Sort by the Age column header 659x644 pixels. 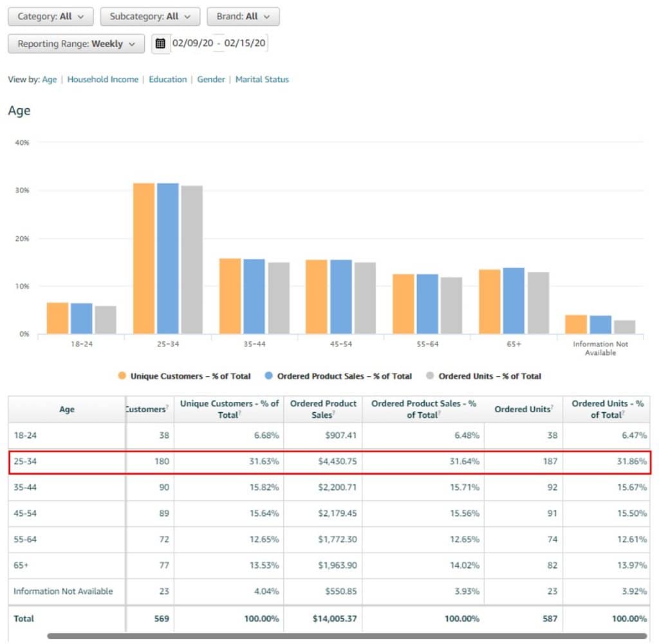tap(67, 409)
